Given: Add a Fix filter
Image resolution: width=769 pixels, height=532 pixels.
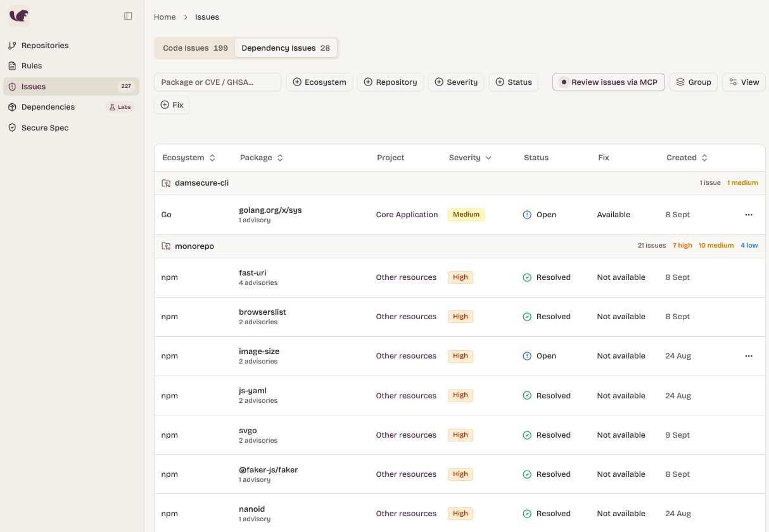Looking at the screenshot, I should tap(172, 105).
